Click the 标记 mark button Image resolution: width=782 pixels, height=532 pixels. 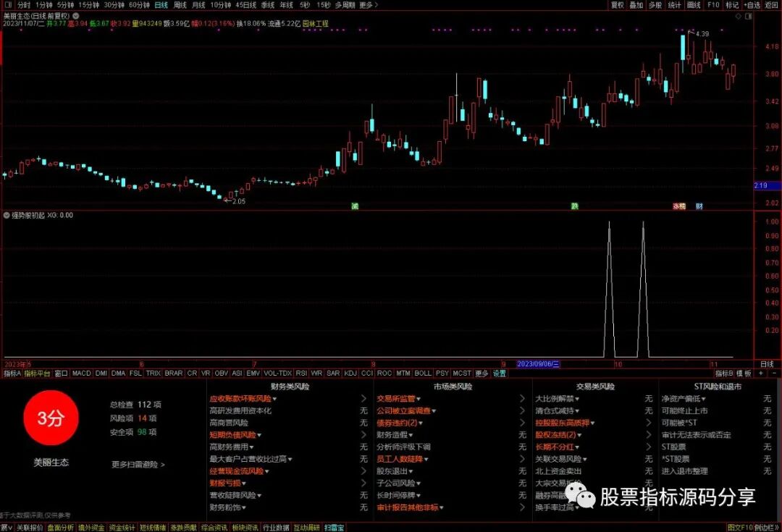732,5
